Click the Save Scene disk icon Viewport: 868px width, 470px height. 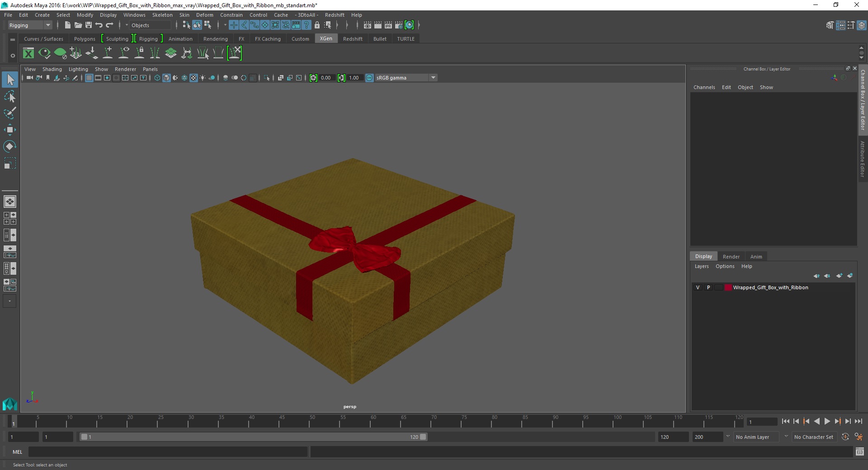(88, 25)
